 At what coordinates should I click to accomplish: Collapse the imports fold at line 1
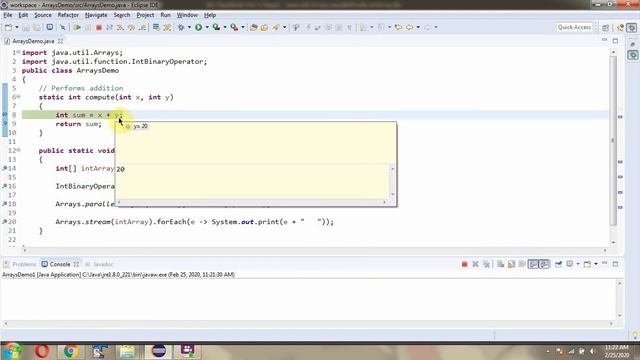(x=18, y=52)
